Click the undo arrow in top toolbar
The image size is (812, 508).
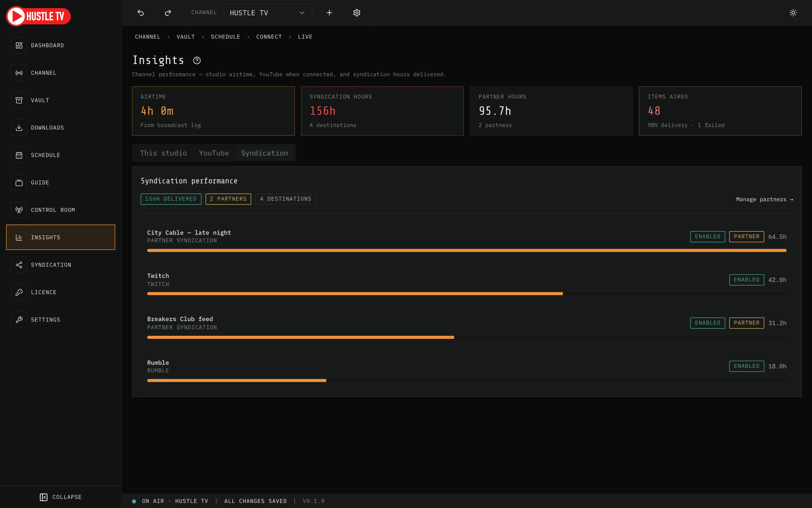[x=141, y=13]
